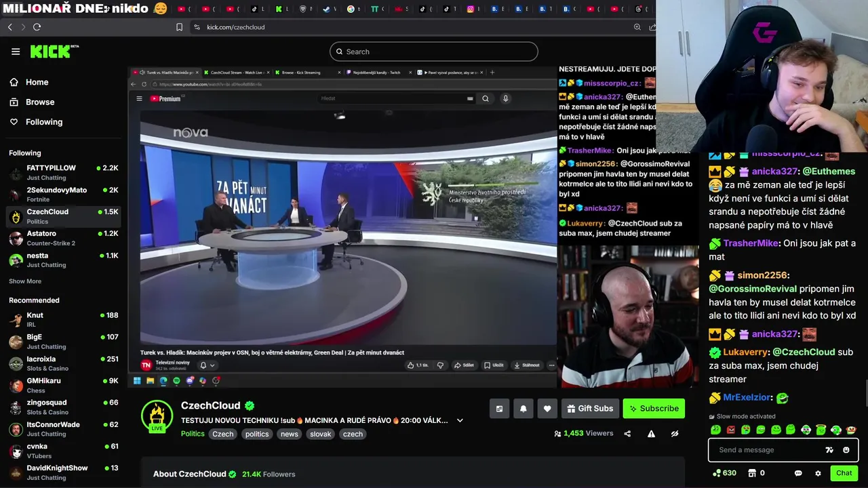868x488 pixels.
Task: Toggle the crossed-out eye hide icon
Action: (x=675, y=434)
